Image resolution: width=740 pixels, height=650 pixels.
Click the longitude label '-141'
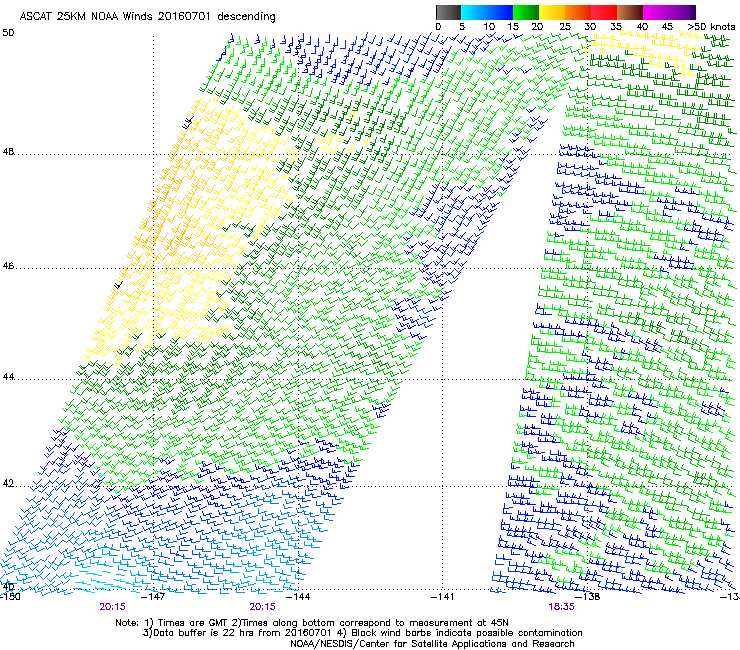[x=443, y=597]
